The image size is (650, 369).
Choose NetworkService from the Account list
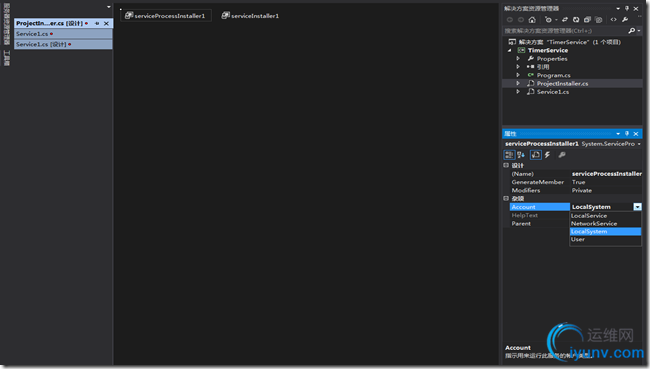[605, 223]
